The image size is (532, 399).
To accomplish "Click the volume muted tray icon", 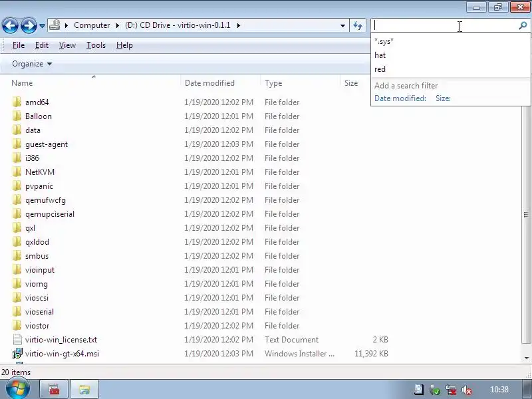I will tap(467, 390).
